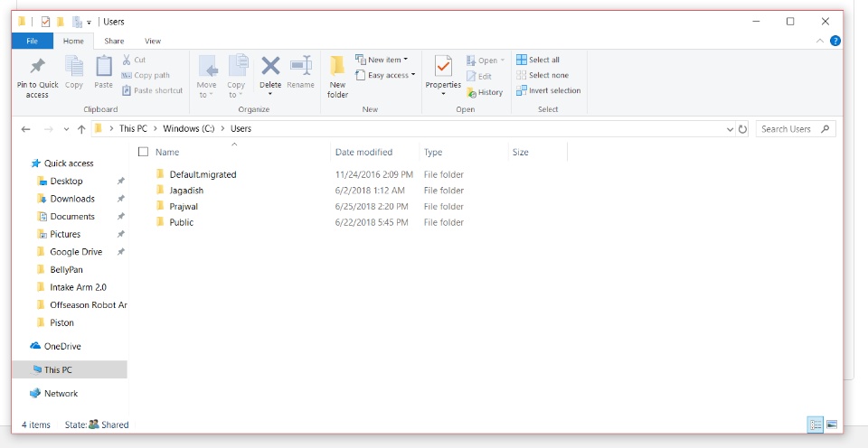Switch to the Large icons view button
Screen dimensions: 868x448
(832, 425)
